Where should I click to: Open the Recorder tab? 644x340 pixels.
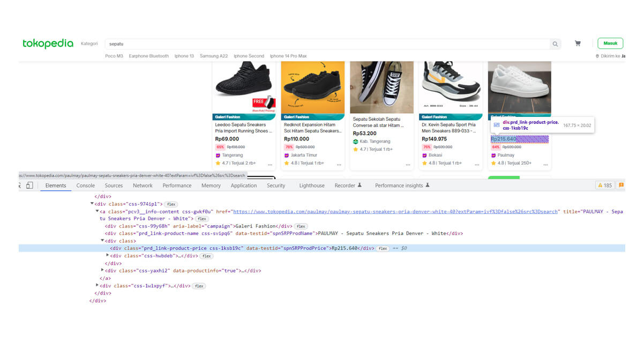[x=348, y=186]
